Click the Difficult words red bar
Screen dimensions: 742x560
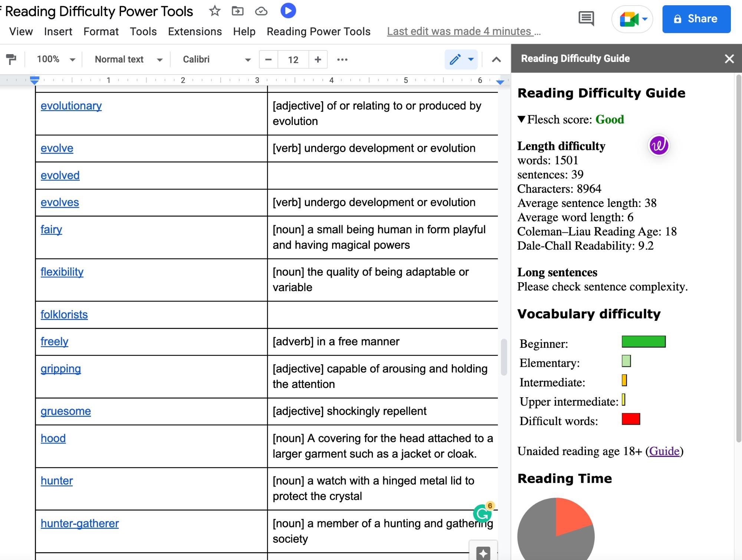(631, 419)
